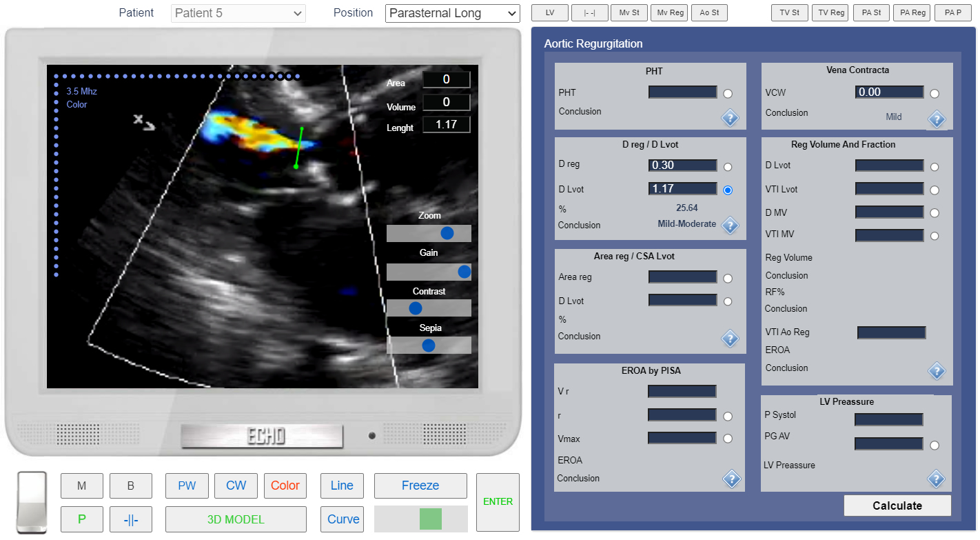Viewport: 980px width, 540px height.
Task: Open the PHT panel help icon
Action: tap(730, 118)
